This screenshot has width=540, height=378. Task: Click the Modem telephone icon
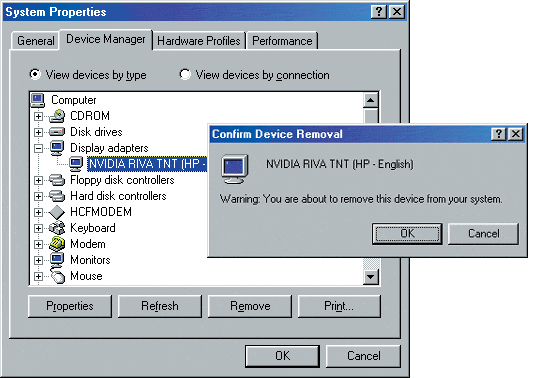tap(57, 244)
